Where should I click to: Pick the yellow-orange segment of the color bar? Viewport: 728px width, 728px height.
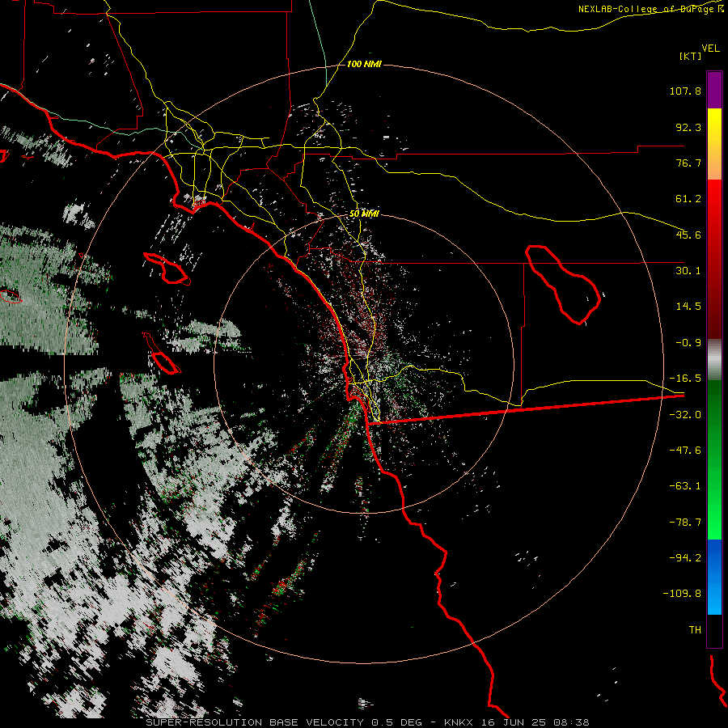714,144
